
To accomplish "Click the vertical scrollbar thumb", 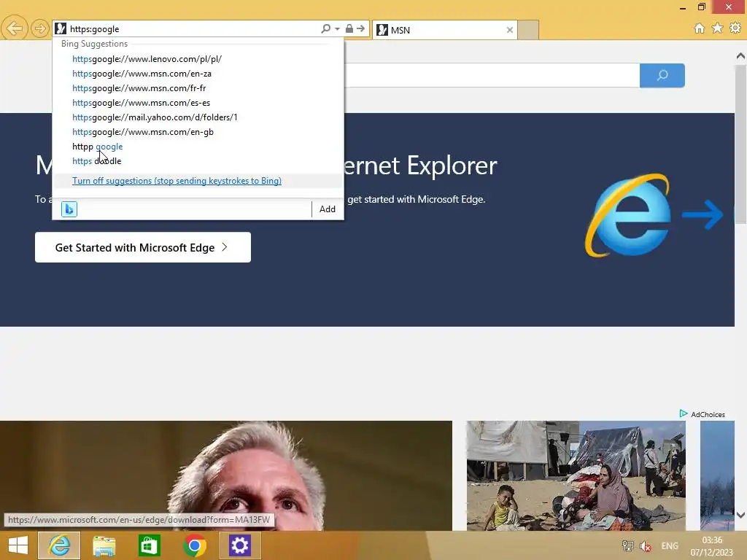I will click(740, 144).
